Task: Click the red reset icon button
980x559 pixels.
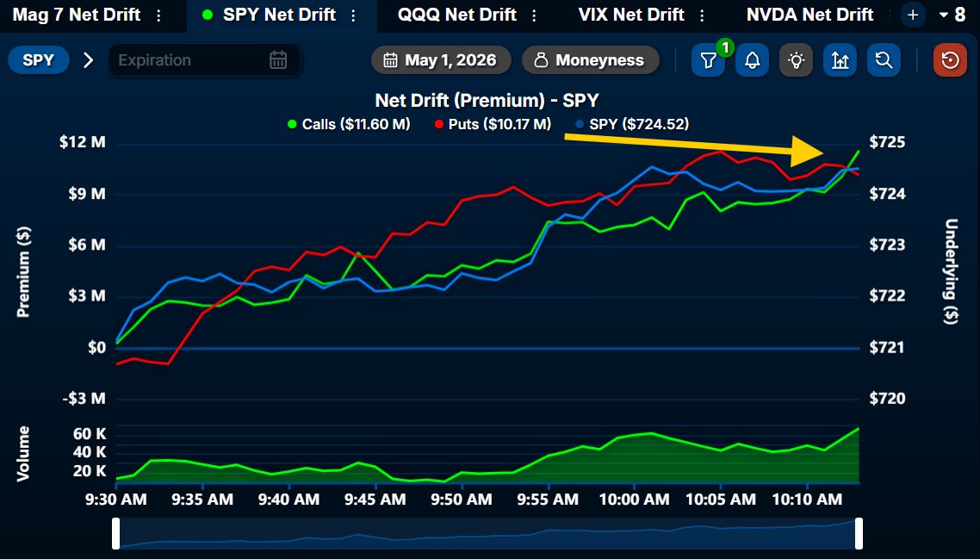Action: pos(950,60)
